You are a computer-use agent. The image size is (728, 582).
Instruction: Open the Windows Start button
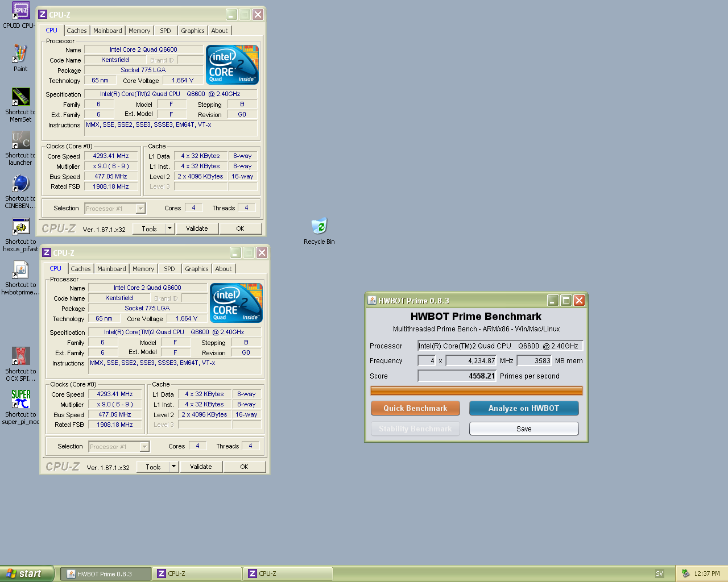27,573
